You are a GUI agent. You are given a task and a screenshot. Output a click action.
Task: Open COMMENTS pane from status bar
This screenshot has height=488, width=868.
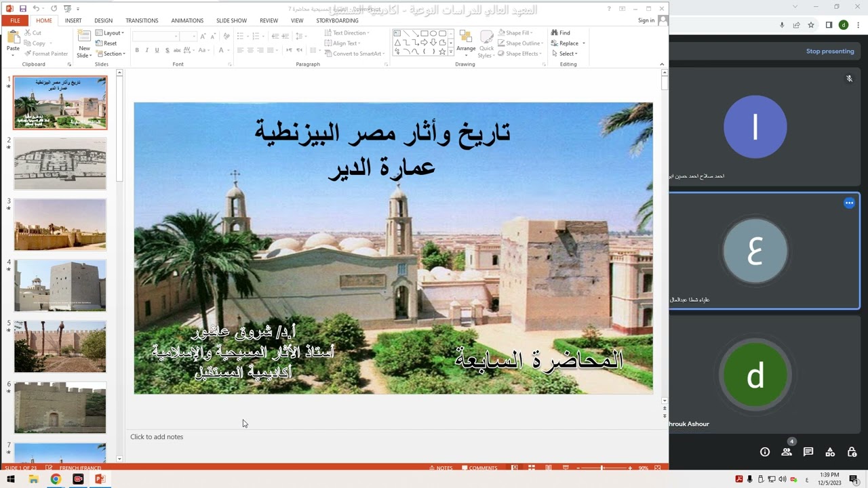pyautogui.click(x=479, y=468)
